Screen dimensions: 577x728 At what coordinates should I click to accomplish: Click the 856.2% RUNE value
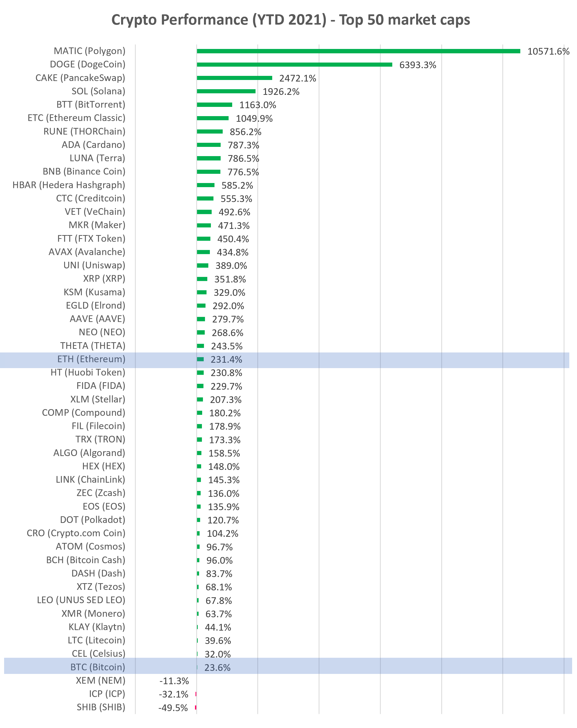point(245,132)
